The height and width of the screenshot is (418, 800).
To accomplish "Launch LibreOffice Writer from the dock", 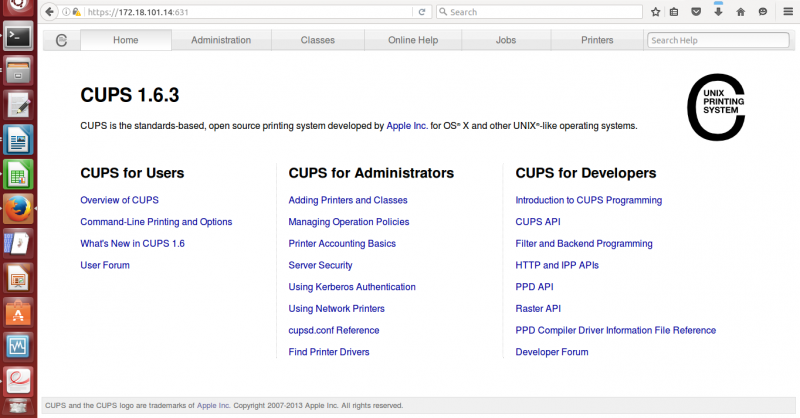I will 18,140.
